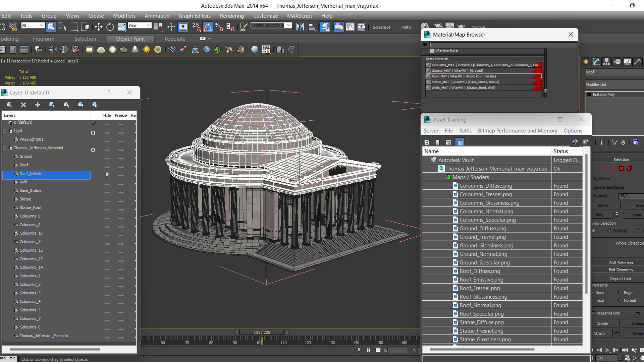The image size is (644, 362).
Task: Click the teapot primitive icon
Action: 123,50
